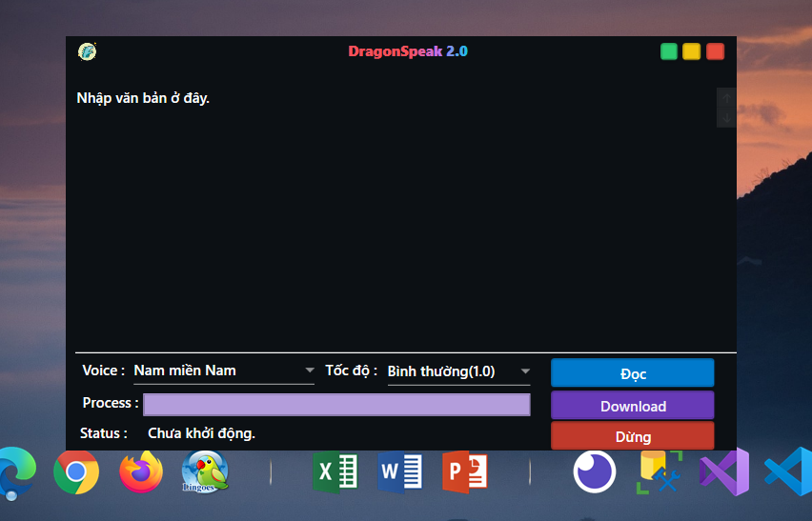Image resolution: width=812 pixels, height=521 pixels.
Task: Click the Status text Chưa khởi động.
Action: pos(201,433)
